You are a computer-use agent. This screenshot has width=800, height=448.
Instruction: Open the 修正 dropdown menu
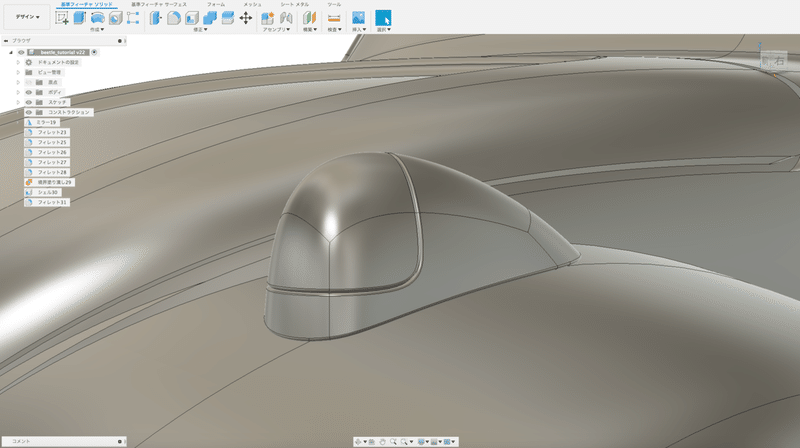pyautogui.click(x=200, y=30)
